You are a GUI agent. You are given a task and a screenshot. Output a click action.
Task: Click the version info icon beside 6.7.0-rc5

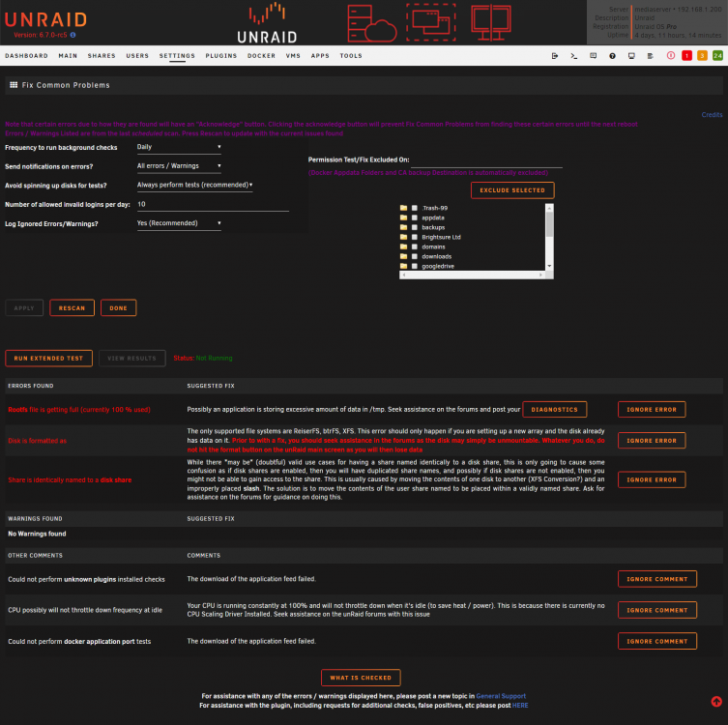73,35
